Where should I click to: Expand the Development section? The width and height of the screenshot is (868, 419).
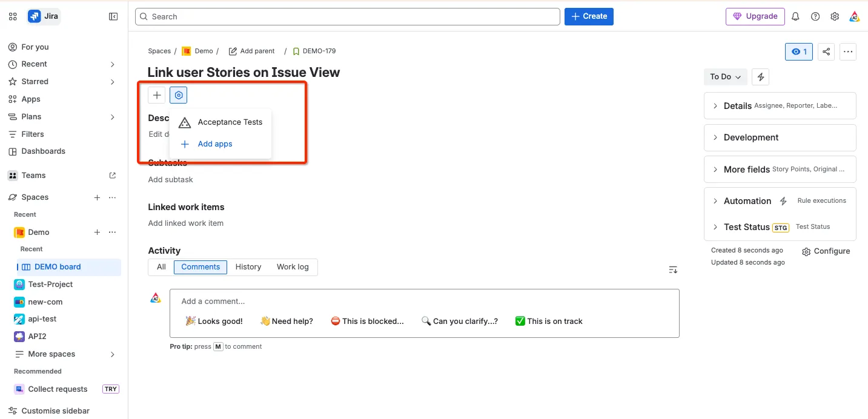[x=780, y=137]
